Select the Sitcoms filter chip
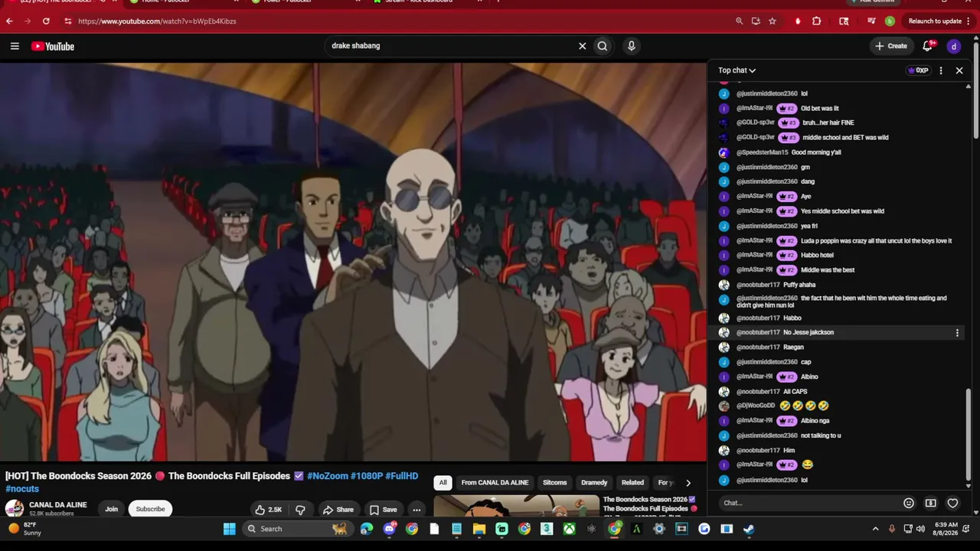Viewport: 980px width, 551px height. [x=555, y=483]
